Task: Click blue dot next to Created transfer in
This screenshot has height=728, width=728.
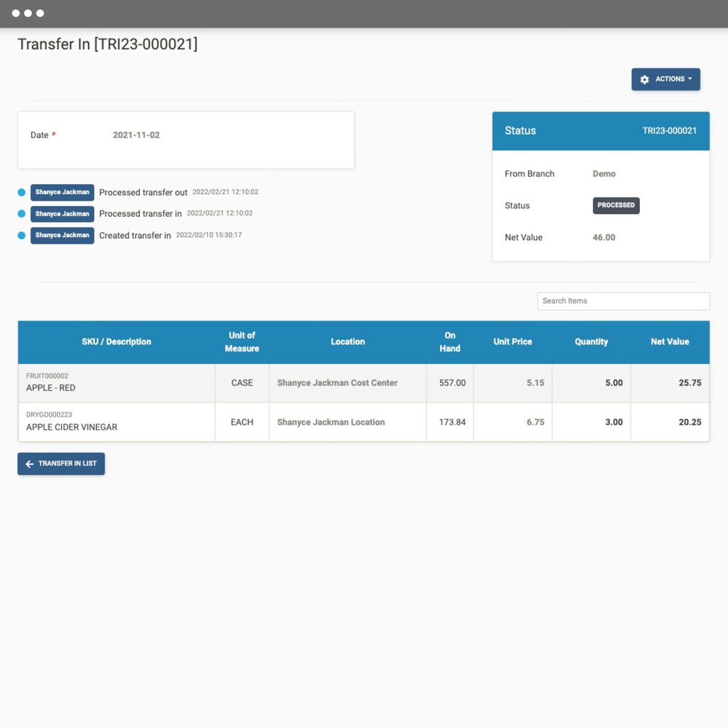Action: point(21,235)
